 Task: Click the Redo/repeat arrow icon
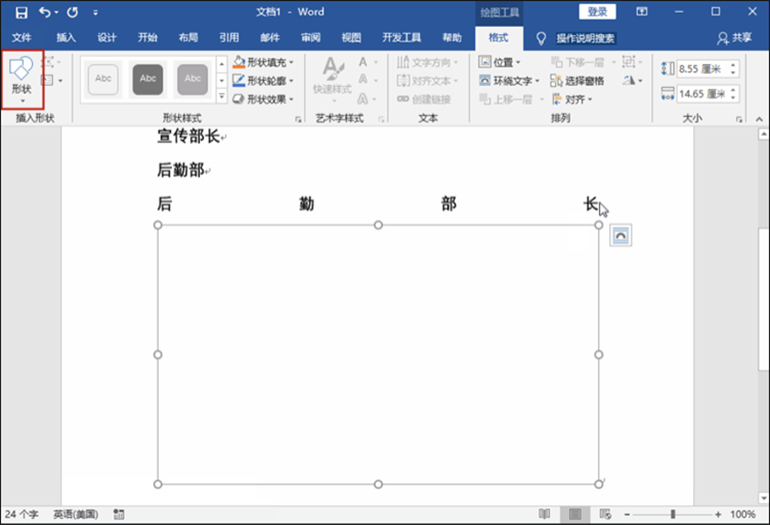(73, 12)
